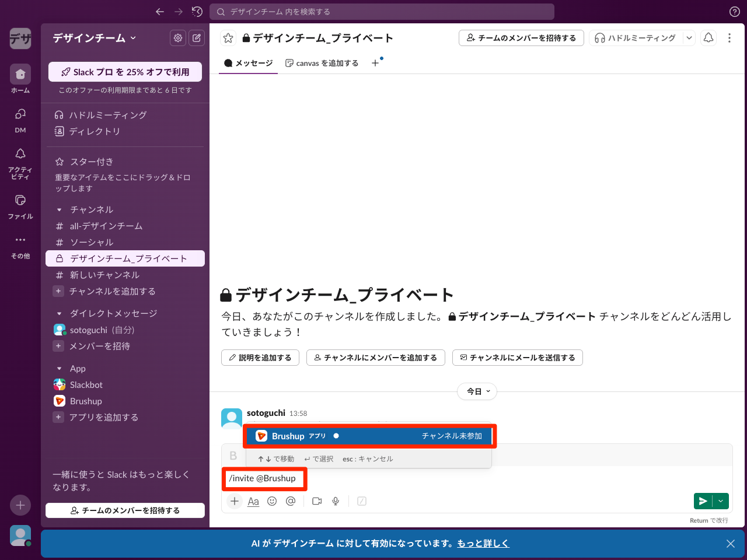
Task: Click the canvas を追加する tab
Action: (x=322, y=63)
